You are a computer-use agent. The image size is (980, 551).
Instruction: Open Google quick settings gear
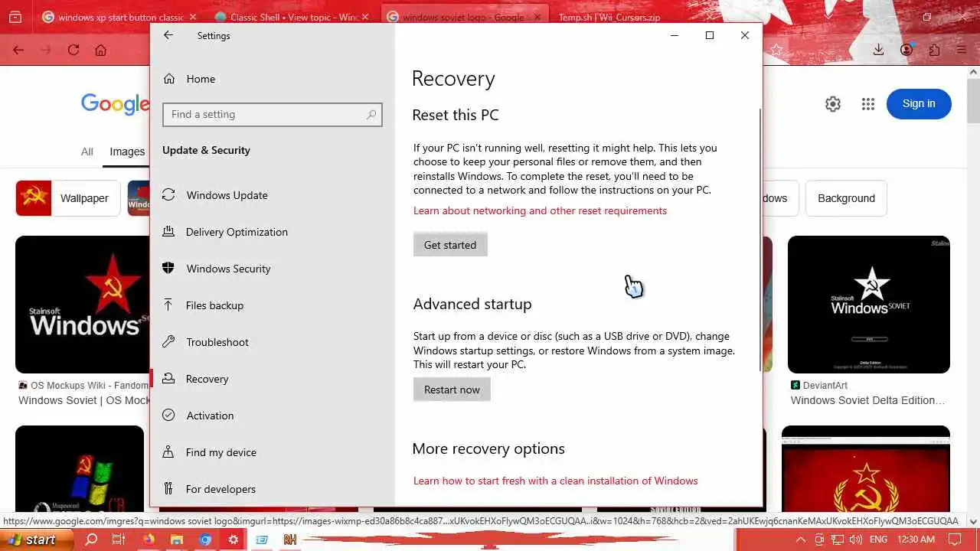point(833,104)
